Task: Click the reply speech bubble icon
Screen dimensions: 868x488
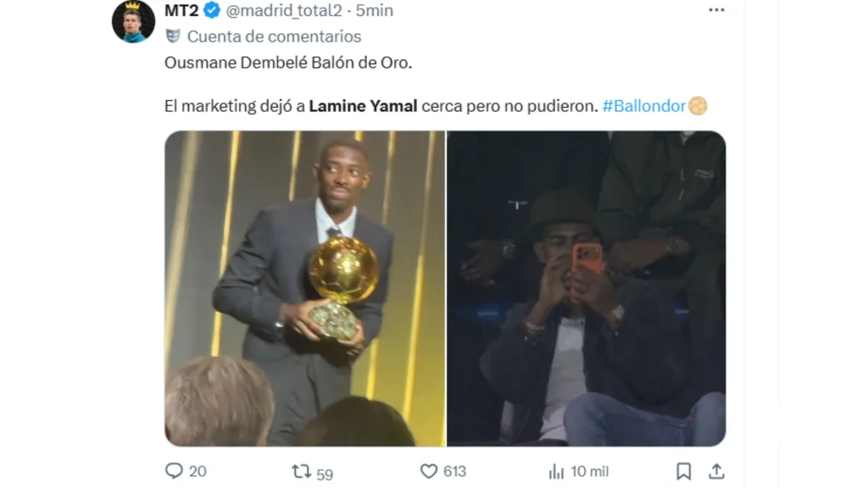Action: [174, 471]
